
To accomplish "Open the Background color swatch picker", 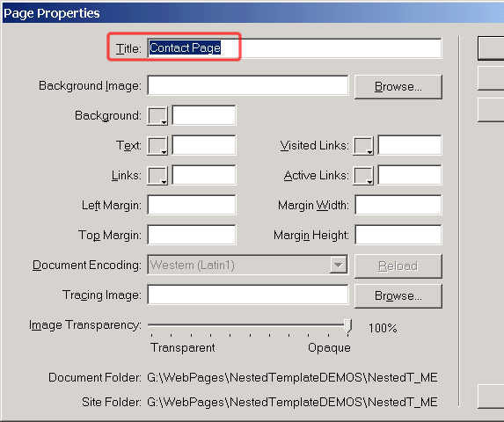I will 157,116.
